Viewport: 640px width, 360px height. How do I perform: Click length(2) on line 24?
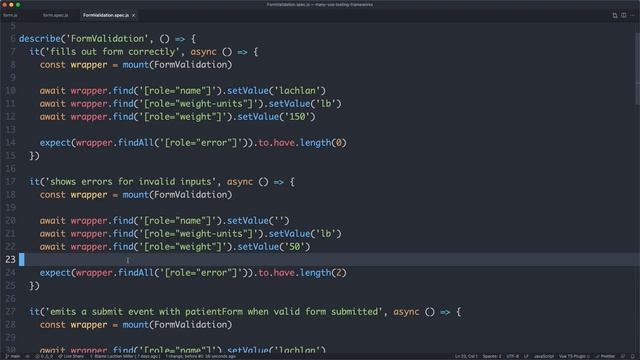[323, 273]
